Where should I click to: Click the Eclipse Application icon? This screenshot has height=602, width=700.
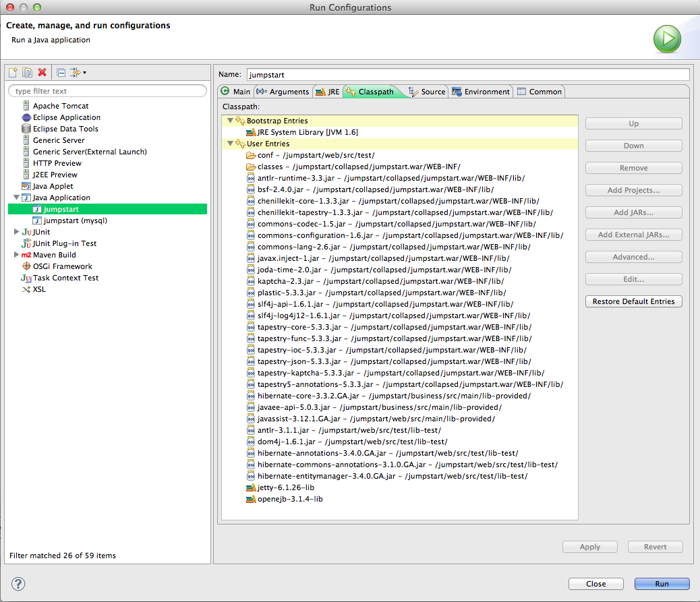coord(26,117)
